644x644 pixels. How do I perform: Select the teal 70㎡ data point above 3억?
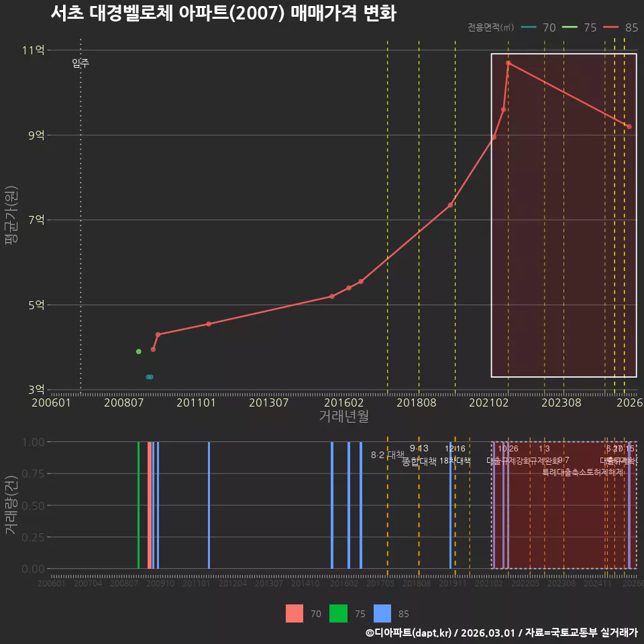point(150,376)
